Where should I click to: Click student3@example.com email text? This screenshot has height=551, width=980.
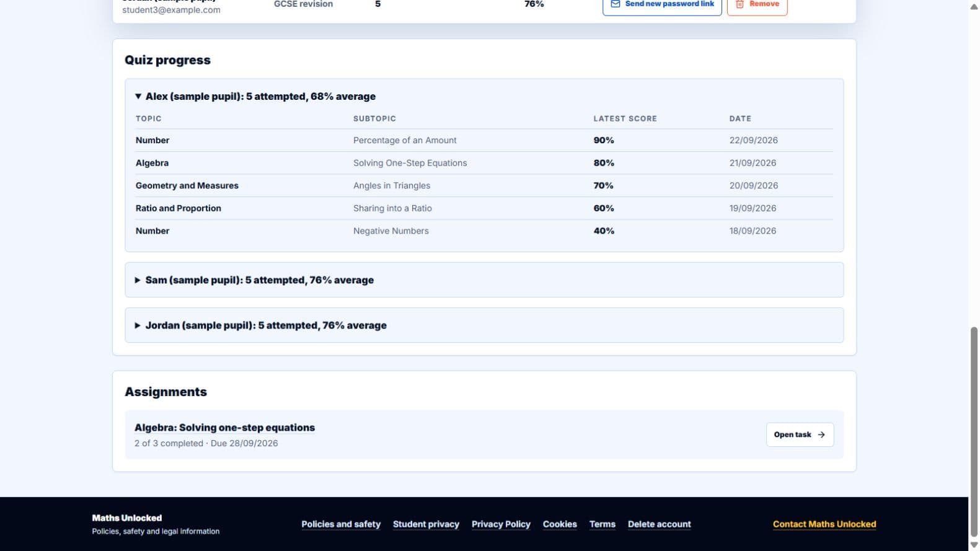171,10
